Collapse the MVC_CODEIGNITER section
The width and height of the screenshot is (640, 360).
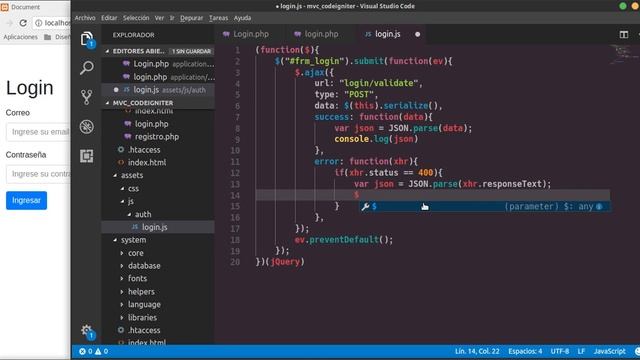click(107, 103)
